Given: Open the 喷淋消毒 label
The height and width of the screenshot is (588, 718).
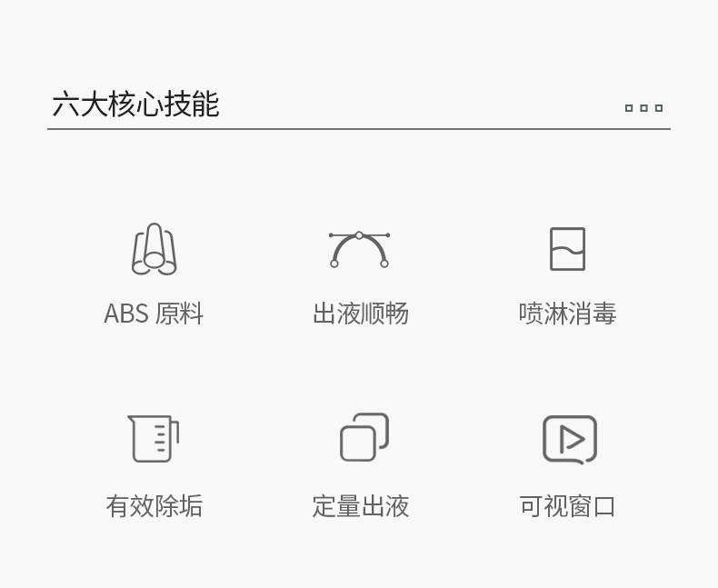Looking at the screenshot, I should coord(568,314).
